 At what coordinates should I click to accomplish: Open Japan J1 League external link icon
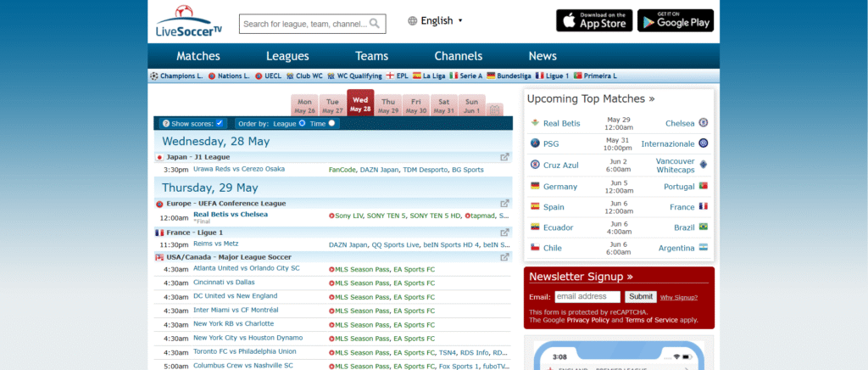click(x=505, y=157)
